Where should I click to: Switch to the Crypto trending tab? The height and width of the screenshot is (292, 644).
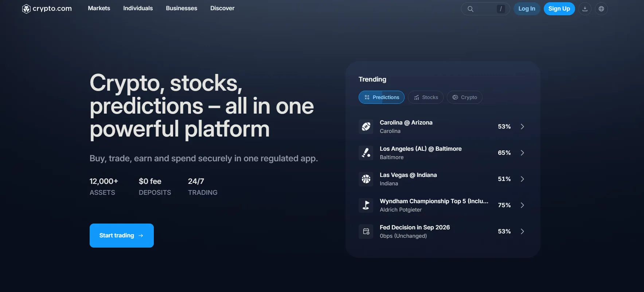pos(465,97)
